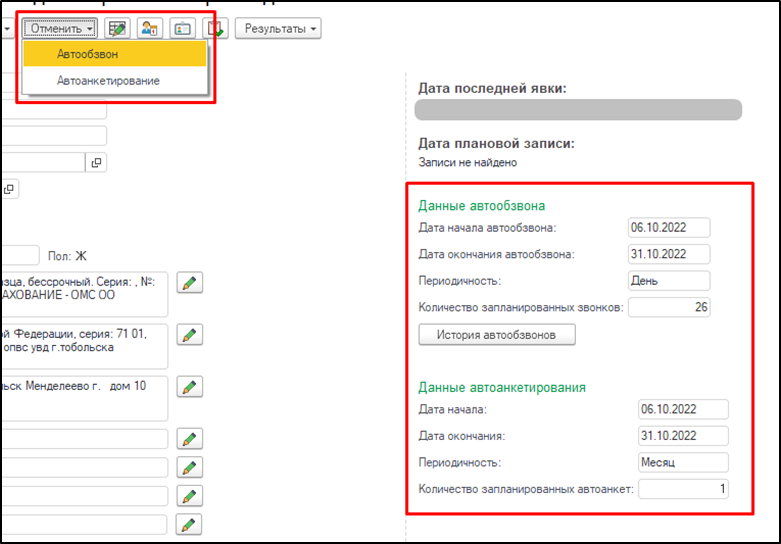Click the clipboard with green checkmark icon
The image size is (781, 544).
(x=215, y=29)
